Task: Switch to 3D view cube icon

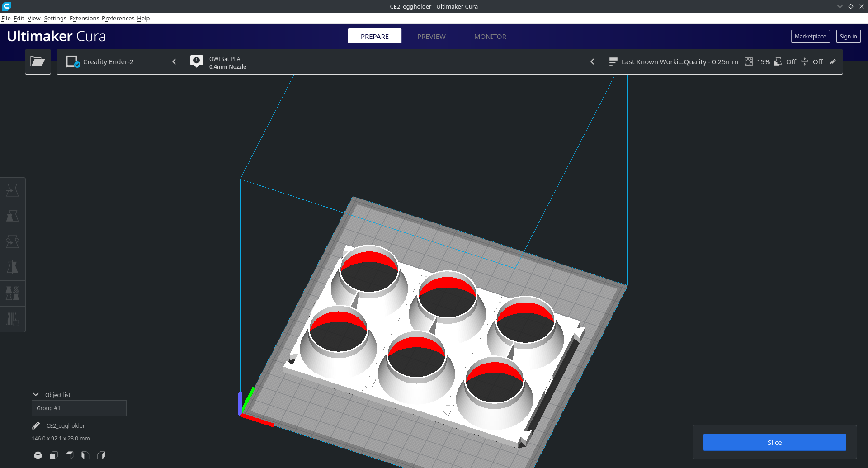Action: 38,455
